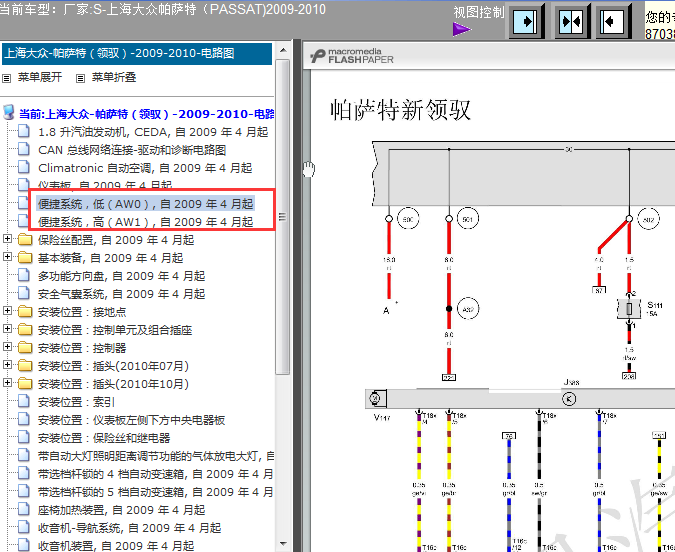
Task: Open 收音机装置 diagram entry
Action: tap(116, 546)
